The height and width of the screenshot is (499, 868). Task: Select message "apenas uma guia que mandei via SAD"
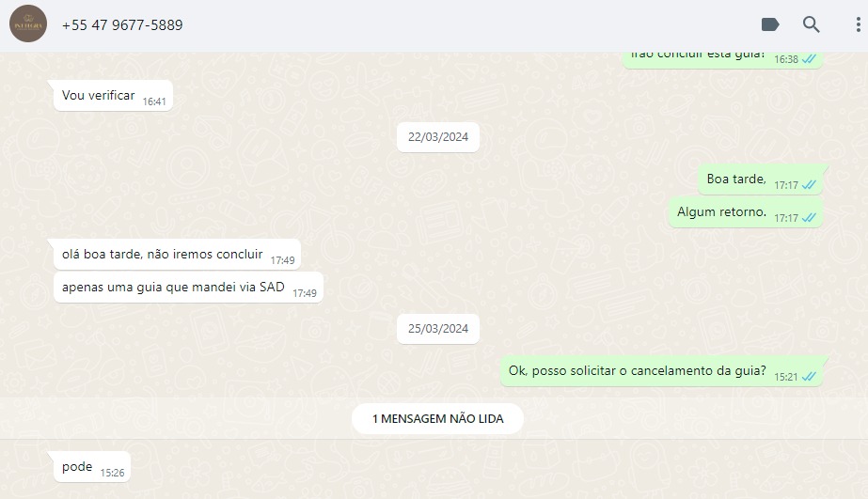point(188,288)
